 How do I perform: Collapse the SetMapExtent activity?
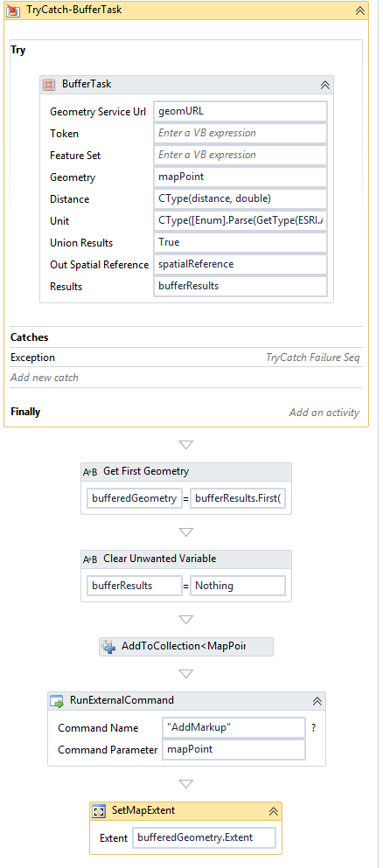274,811
